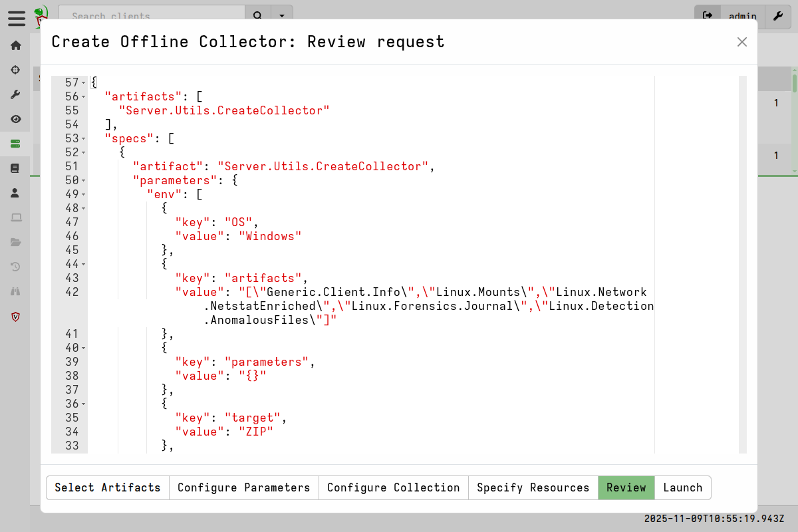Select the green Server Artifacts icon
The width and height of the screenshot is (798, 532).
click(15, 143)
